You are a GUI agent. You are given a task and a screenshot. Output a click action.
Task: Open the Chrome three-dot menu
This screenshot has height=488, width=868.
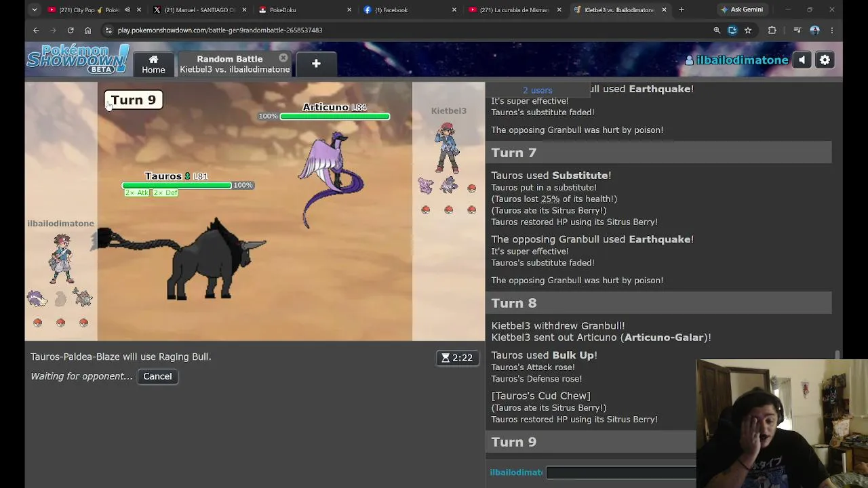pyautogui.click(x=832, y=30)
